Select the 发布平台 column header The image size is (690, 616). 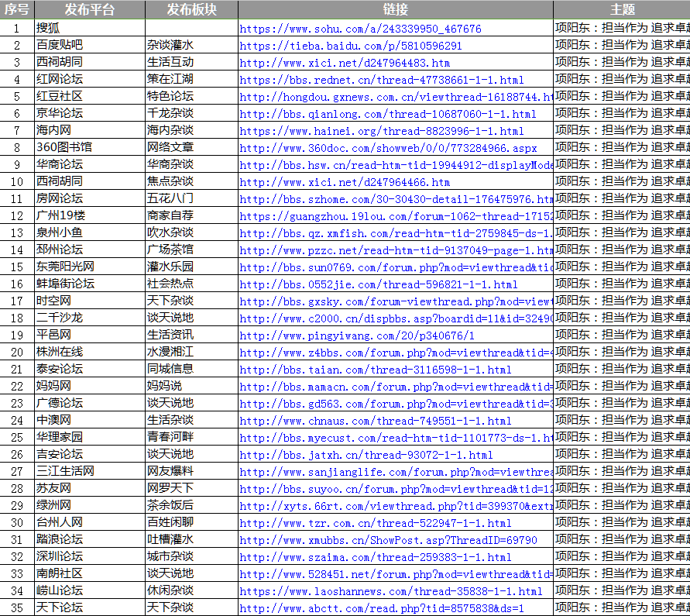pyautogui.click(x=89, y=10)
